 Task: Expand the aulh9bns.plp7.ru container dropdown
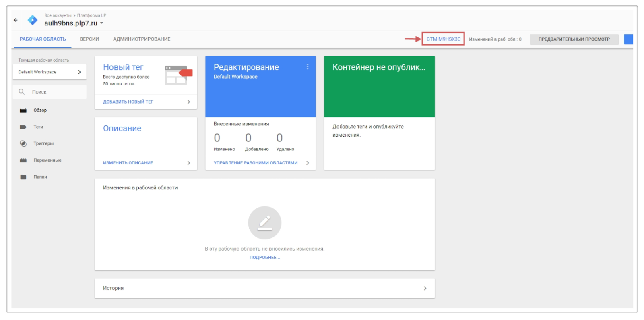pyautogui.click(x=102, y=23)
